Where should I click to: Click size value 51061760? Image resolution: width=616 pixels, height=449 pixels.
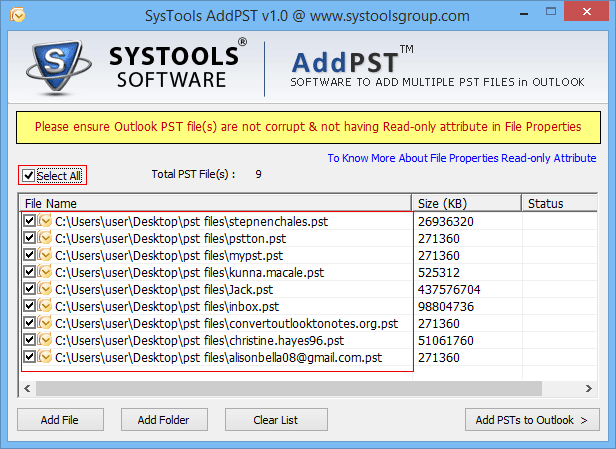(446, 340)
